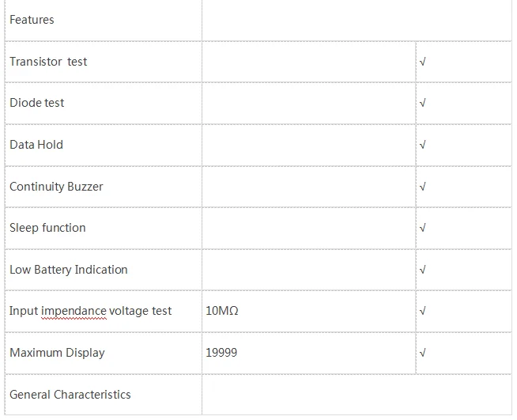Viewport: 517px width, 420px height.
Task: Click the check mark in the 10MΩ row
Action: coord(424,311)
